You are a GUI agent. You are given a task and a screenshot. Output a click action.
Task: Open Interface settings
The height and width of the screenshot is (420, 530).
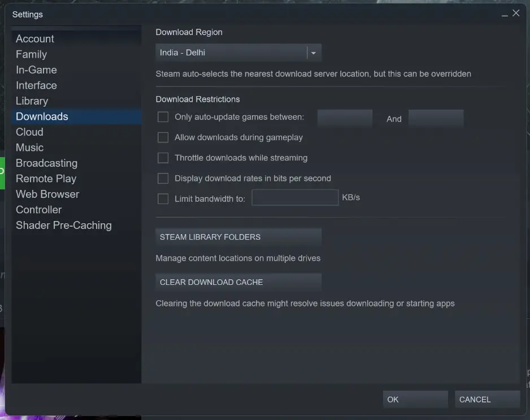click(x=36, y=85)
